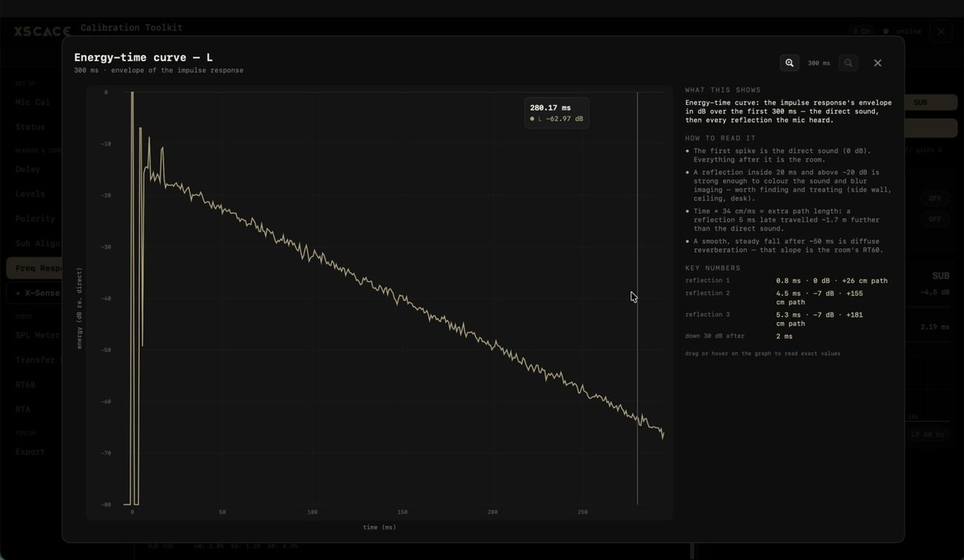Toggle the upper OFF switch in background
964x560 pixels.
click(x=934, y=198)
